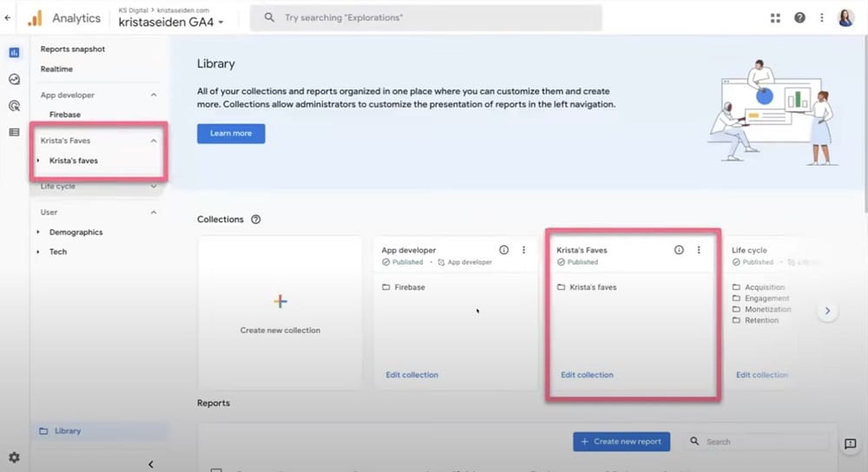The image size is (868, 472).
Task: Collapse the App developer navigation section
Action: [154, 95]
